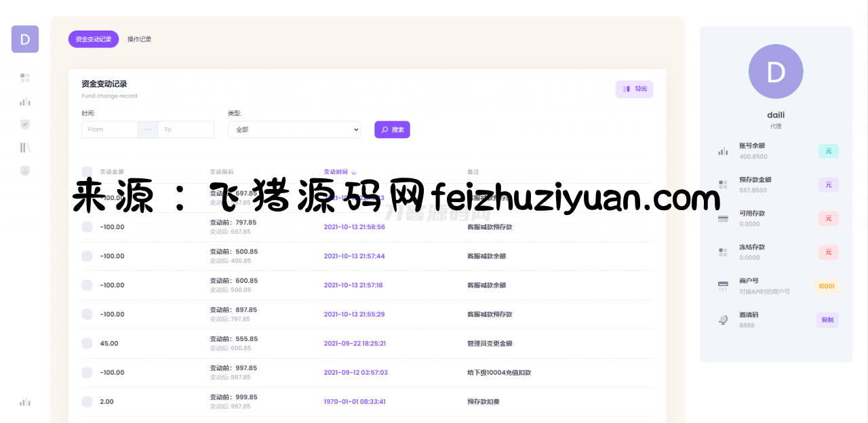Click the purple D logo in sidebar
This screenshot has width=868, height=423.
(25, 39)
